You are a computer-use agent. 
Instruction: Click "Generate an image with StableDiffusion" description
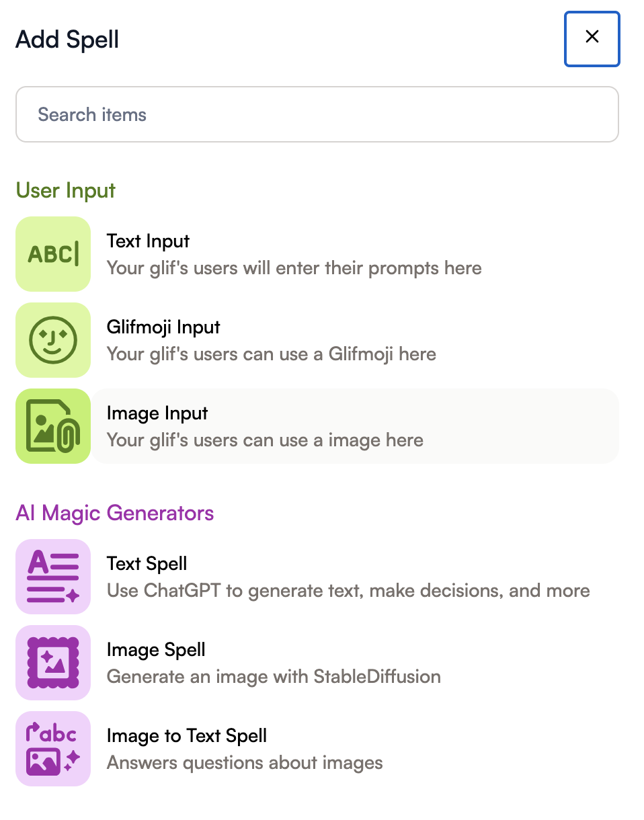[x=274, y=677]
